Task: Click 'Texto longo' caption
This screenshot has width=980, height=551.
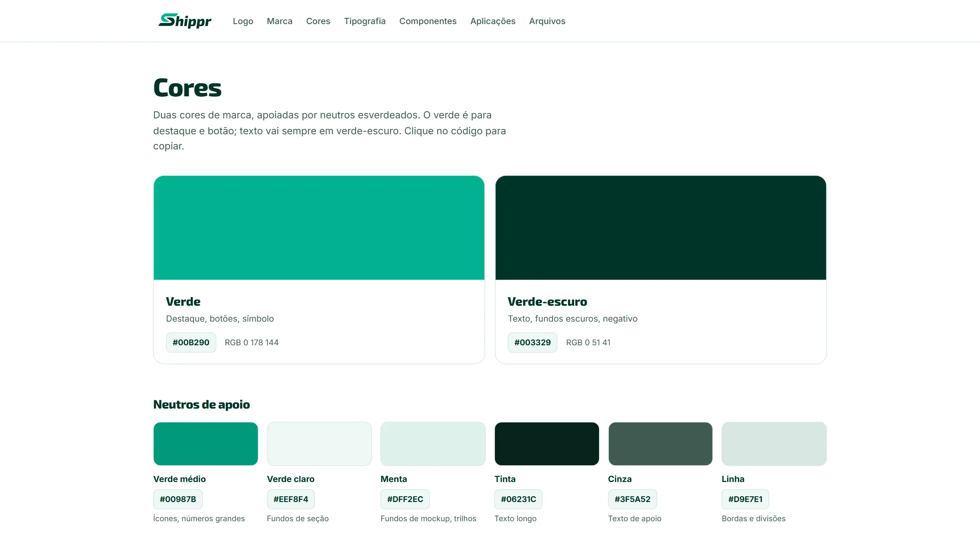Action: point(515,518)
